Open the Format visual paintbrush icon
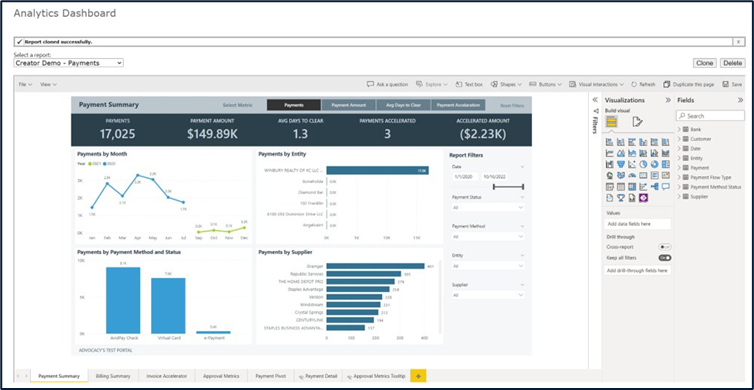Image resolution: width=754 pixels, height=390 pixels. pos(637,122)
